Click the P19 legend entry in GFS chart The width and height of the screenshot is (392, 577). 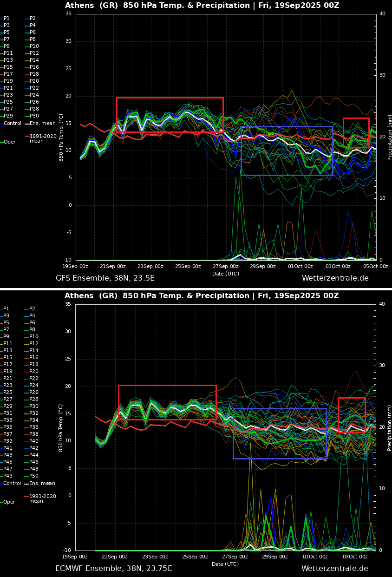pyautogui.click(x=8, y=81)
